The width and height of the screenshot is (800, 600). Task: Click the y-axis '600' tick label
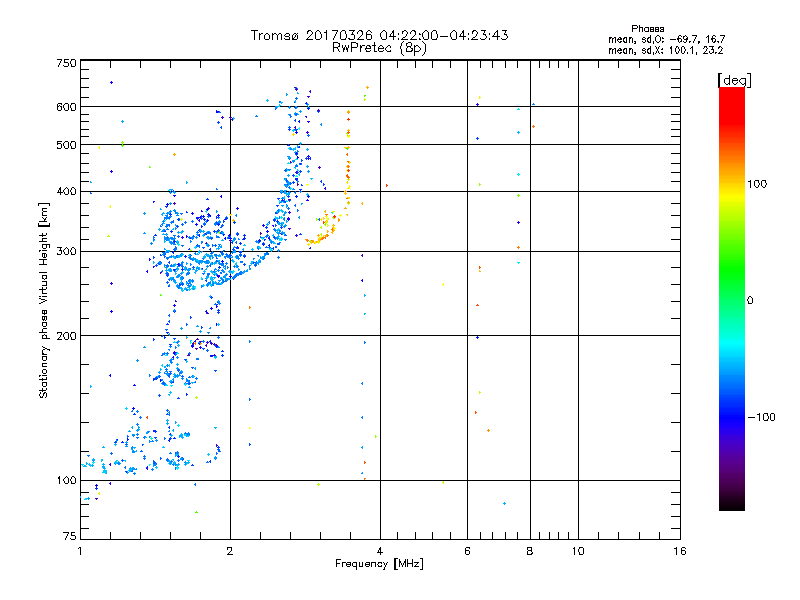coord(66,107)
